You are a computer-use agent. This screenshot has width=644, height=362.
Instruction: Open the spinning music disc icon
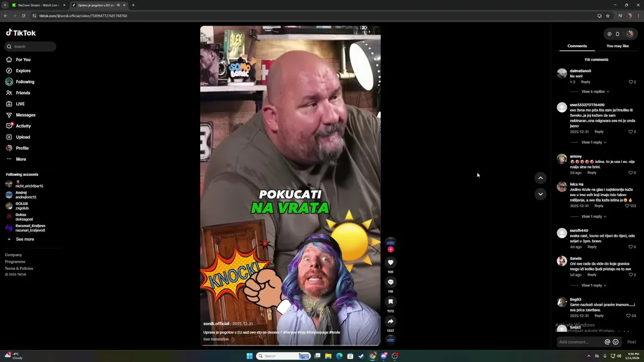click(x=390, y=340)
